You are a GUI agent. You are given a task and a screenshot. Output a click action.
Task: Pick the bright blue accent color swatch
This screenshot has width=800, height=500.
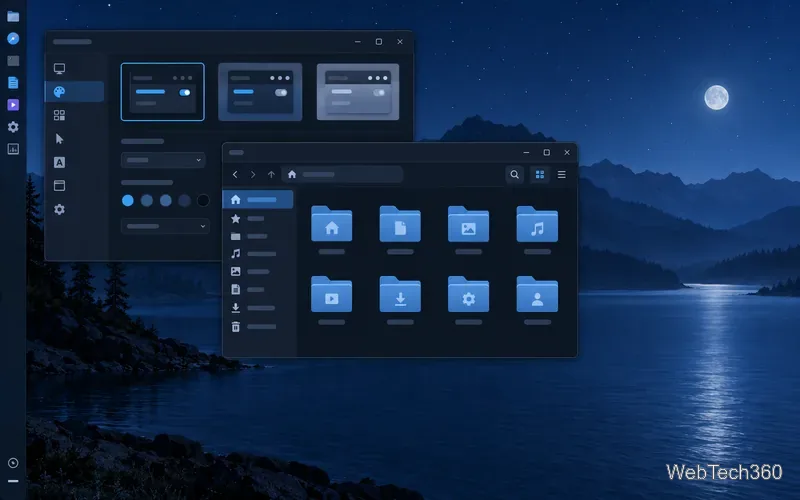pyautogui.click(x=128, y=201)
